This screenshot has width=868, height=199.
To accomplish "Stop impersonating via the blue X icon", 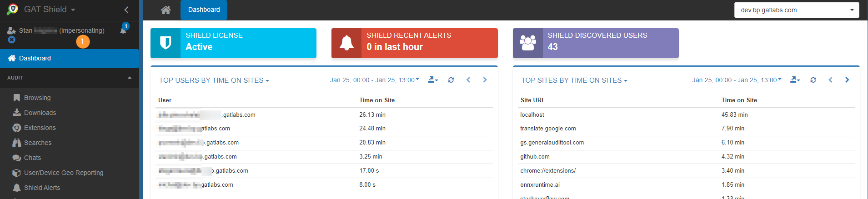I will coord(11,40).
